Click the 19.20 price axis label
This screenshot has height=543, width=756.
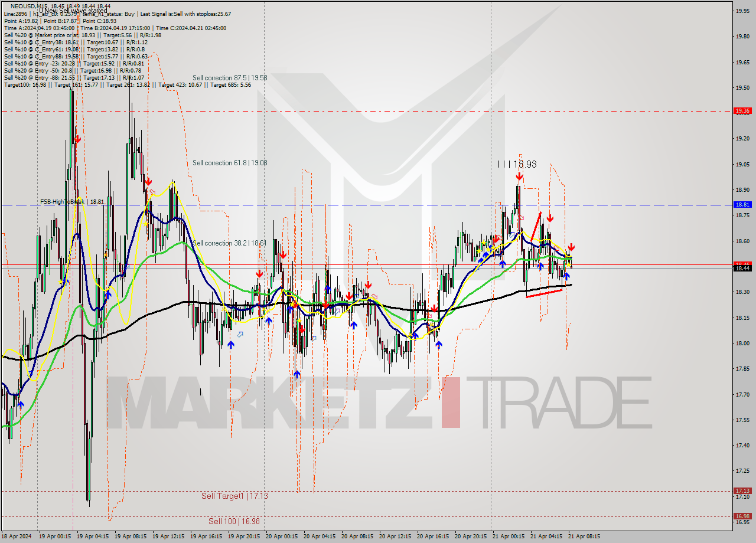coord(742,139)
